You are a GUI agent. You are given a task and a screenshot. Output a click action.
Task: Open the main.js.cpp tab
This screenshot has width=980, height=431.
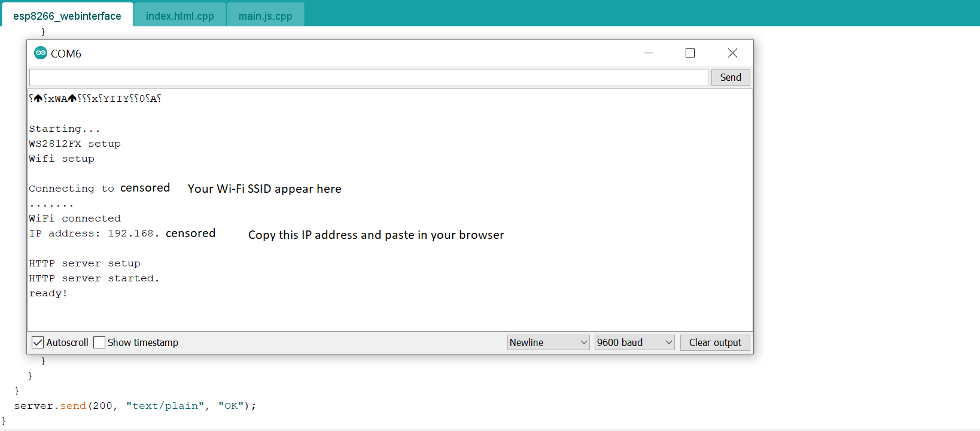click(x=266, y=16)
